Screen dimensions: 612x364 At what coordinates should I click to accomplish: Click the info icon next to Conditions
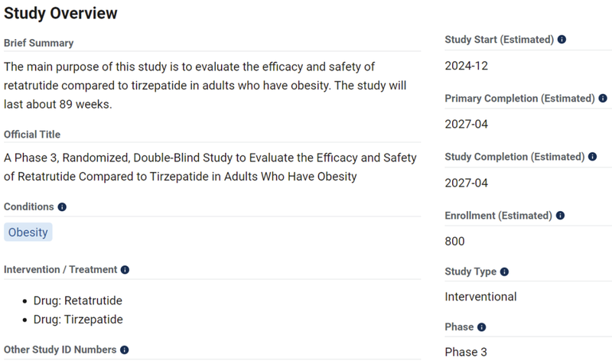[x=62, y=206]
